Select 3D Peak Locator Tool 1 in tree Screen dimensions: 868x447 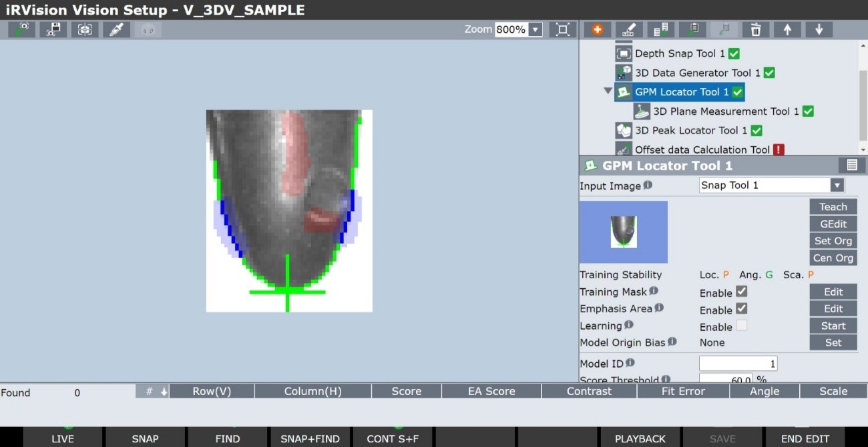click(691, 130)
